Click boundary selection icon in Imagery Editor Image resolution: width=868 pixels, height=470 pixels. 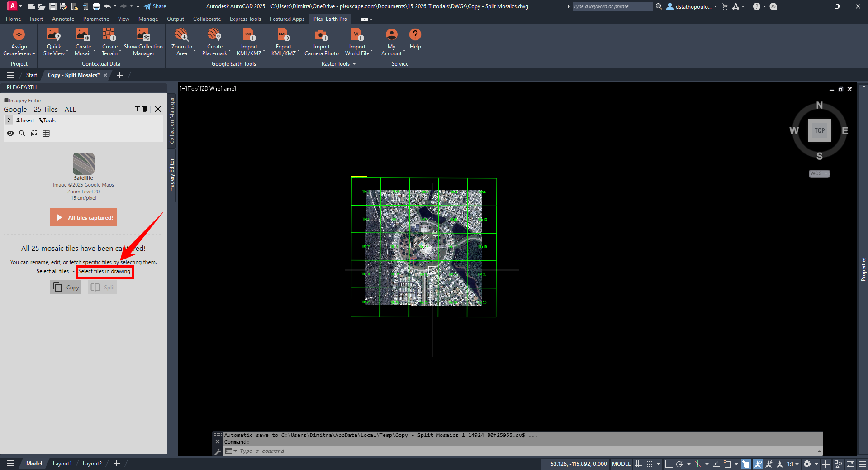[34, 133]
